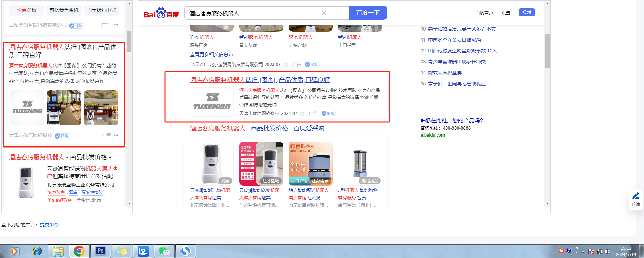Click the 百度一下 search button
644x258 pixels.
coord(368,13)
